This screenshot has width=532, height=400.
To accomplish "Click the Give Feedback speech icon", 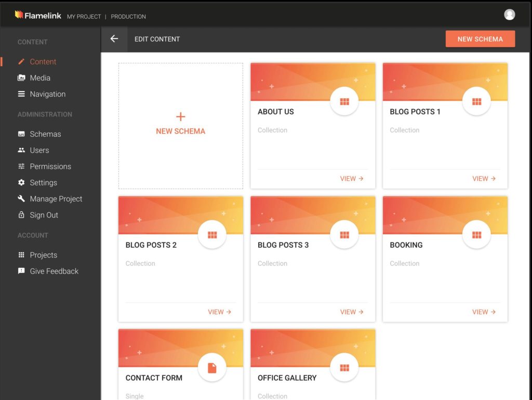I will pyautogui.click(x=21, y=271).
